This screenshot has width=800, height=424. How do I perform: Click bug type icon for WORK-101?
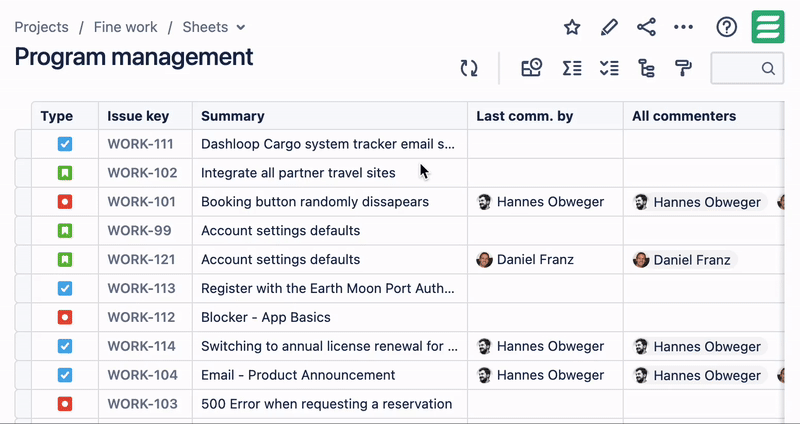(x=65, y=202)
